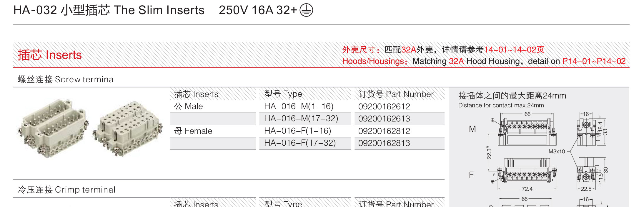
Task: Select part number 09200162613
Action: pyautogui.click(x=384, y=119)
